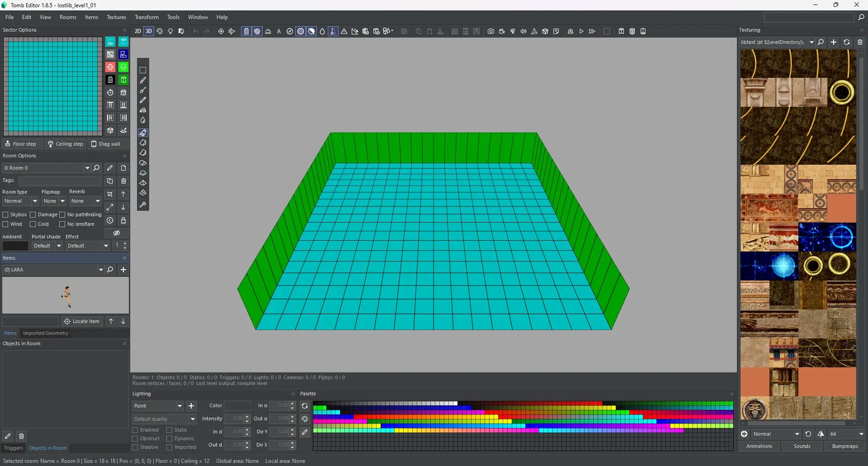Click the add item plus button
This screenshot has height=466, width=868.
(123, 270)
